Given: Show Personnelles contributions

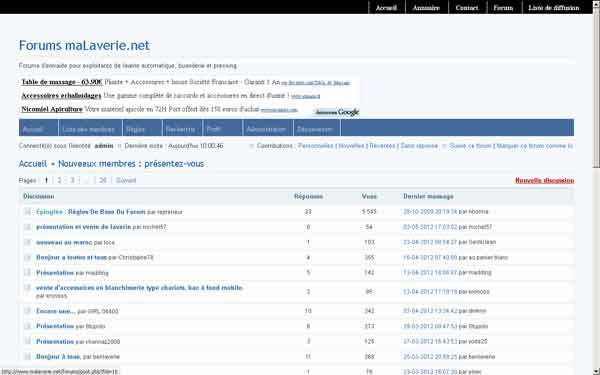Looking at the screenshot, I should click(316, 146).
